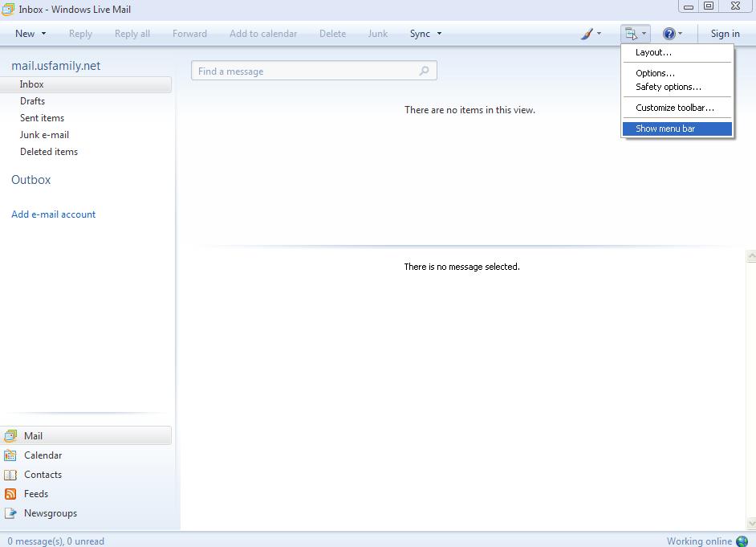Click Forward in the toolbar
Screen dimensions: 756x547
click(x=189, y=34)
